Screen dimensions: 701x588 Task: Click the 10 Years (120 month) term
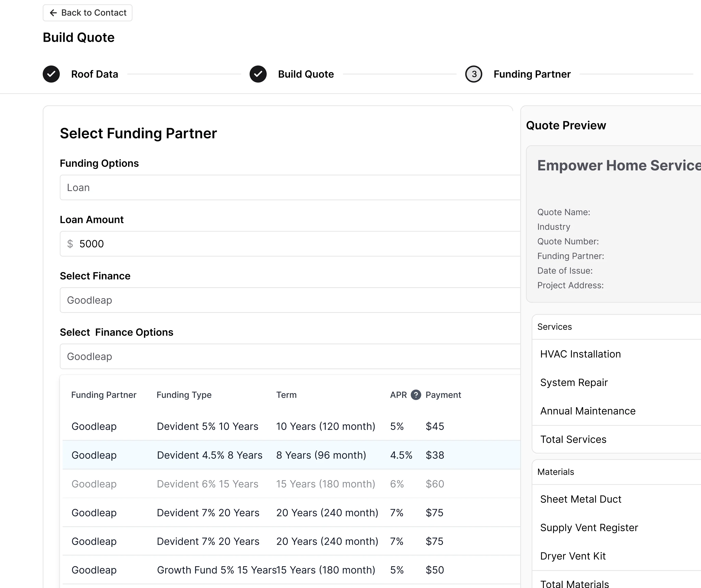pos(326,426)
